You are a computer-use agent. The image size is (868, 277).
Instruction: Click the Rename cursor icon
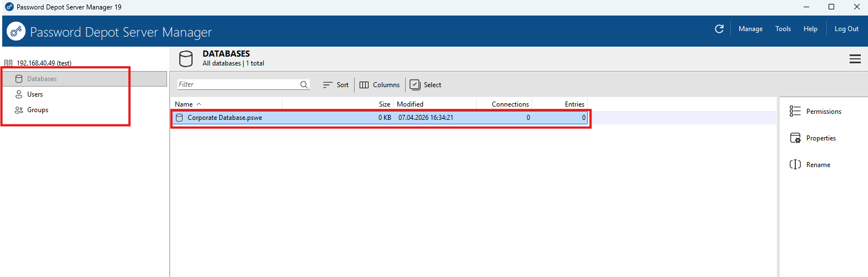(795, 165)
